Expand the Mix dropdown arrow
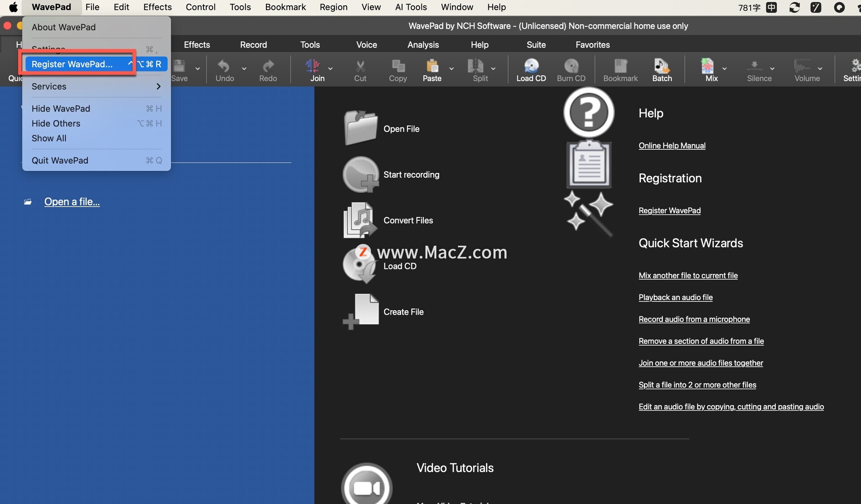 (x=724, y=69)
